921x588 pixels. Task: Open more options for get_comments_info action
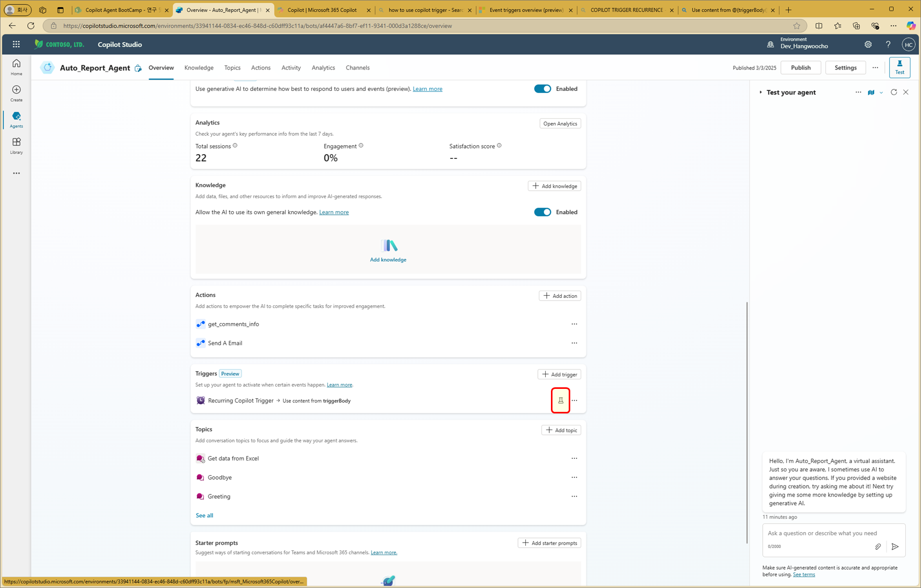(574, 324)
